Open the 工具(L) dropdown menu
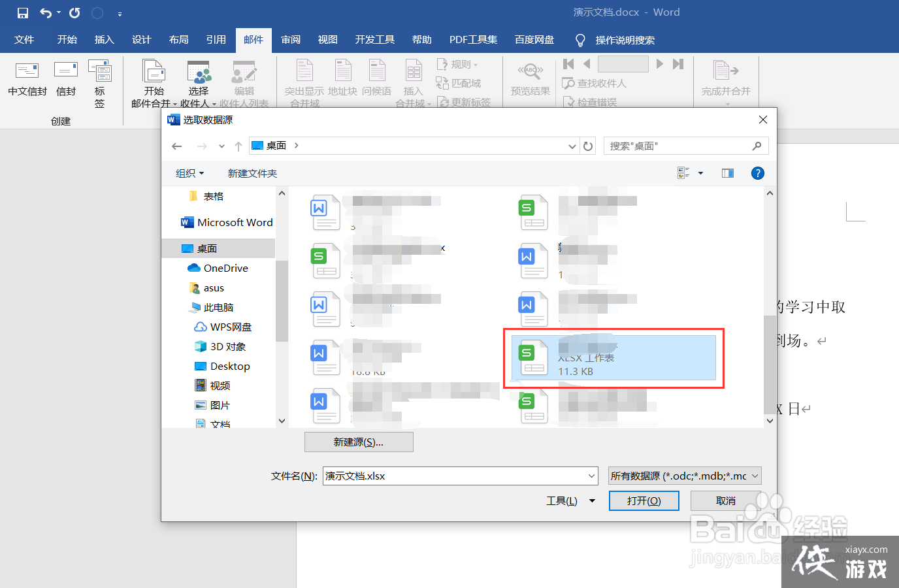Screen dimensions: 899x588 pyautogui.click(x=570, y=501)
